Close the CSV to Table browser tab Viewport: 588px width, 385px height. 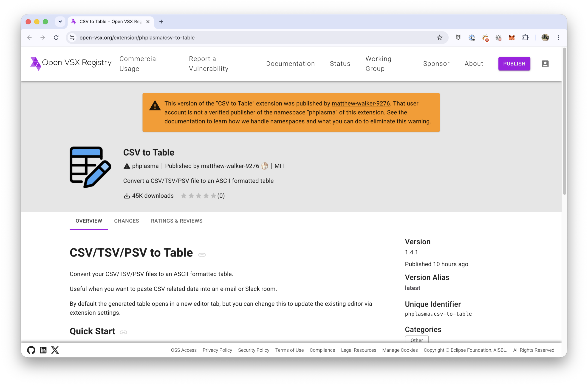[x=148, y=22]
